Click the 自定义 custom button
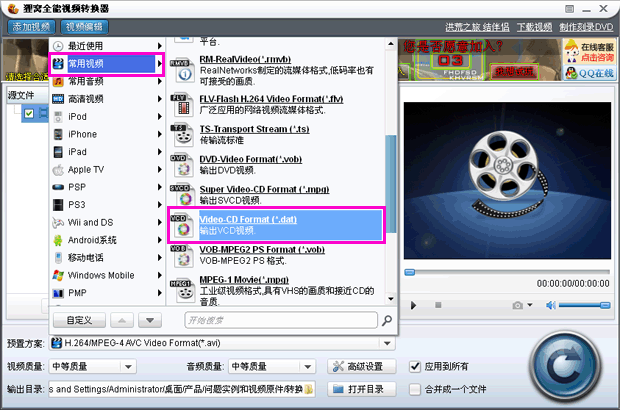The width and height of the screenshot is (620, 410). [x=79, y=320]
